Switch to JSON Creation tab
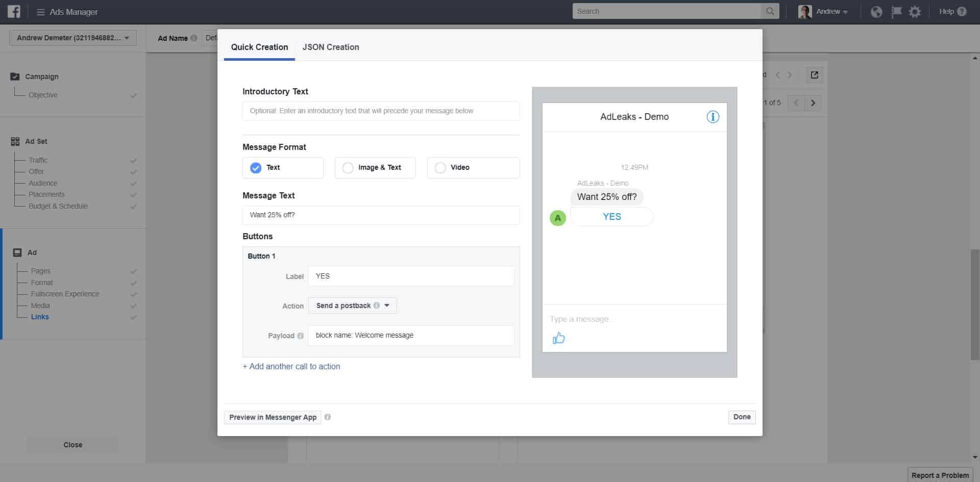Image resolution: width=980 pixels, height=482 pixels. click(331, 47)
